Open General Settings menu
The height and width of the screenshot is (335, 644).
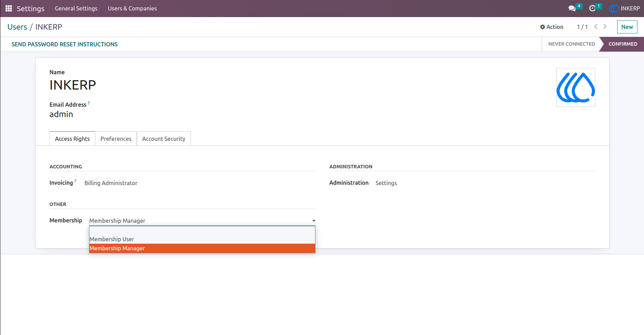[76, 8]
